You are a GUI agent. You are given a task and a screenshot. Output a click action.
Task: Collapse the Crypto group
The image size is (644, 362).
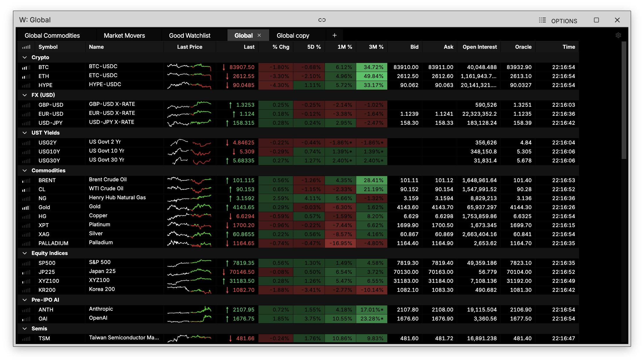coord(25,57)
